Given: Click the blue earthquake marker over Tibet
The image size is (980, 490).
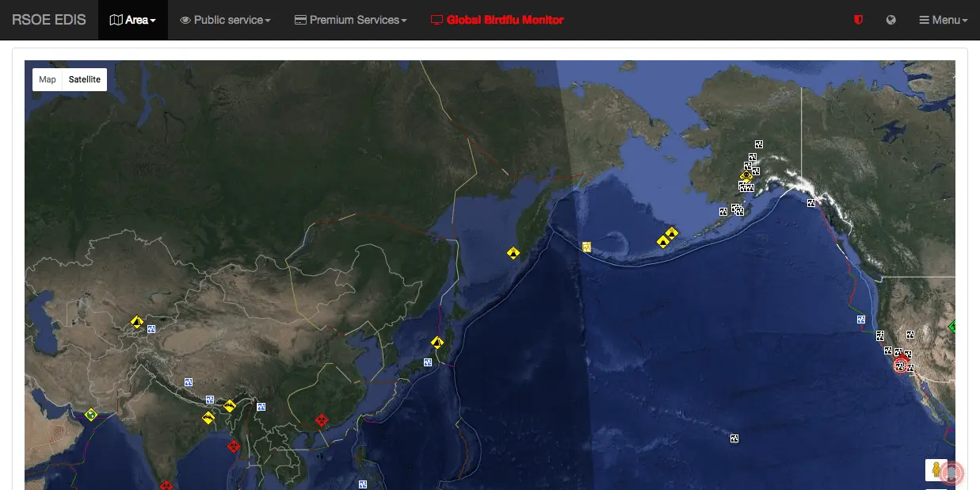Looking at the screenshot, I should pos(189,381).
